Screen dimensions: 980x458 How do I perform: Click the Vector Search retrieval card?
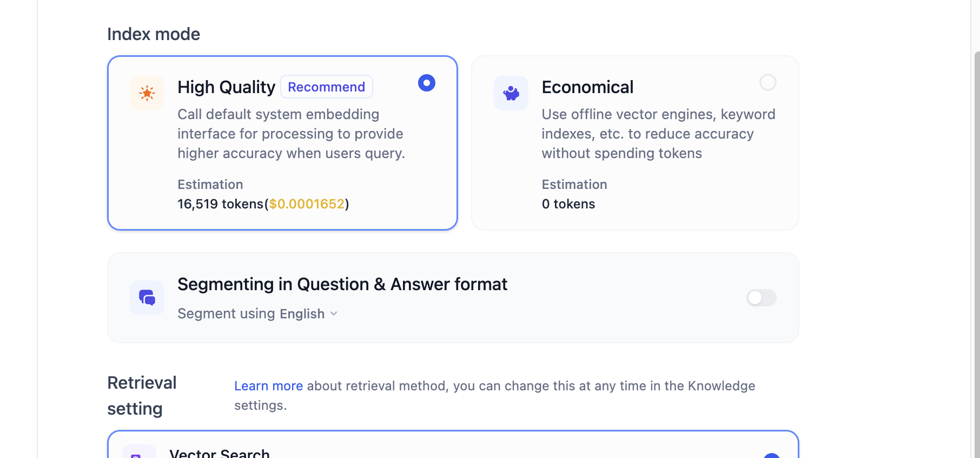[453, 445]
